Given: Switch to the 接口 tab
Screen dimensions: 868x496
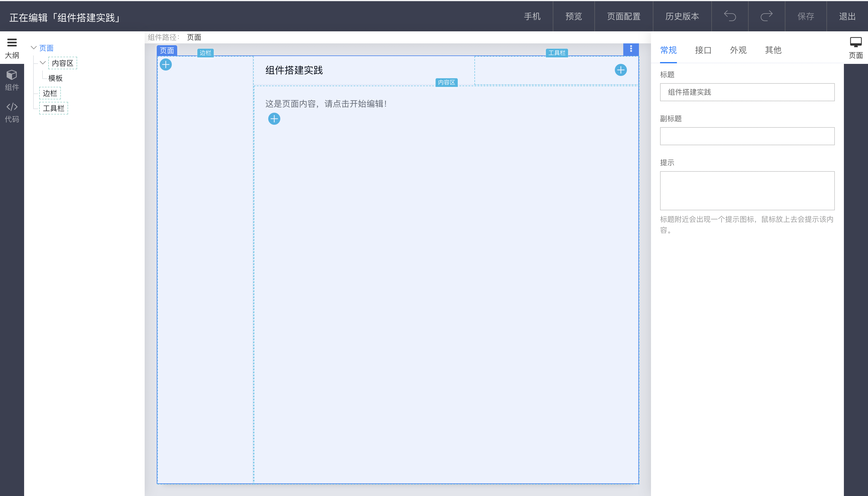Looking at the screenshot, I should click(x=703, y=50).
